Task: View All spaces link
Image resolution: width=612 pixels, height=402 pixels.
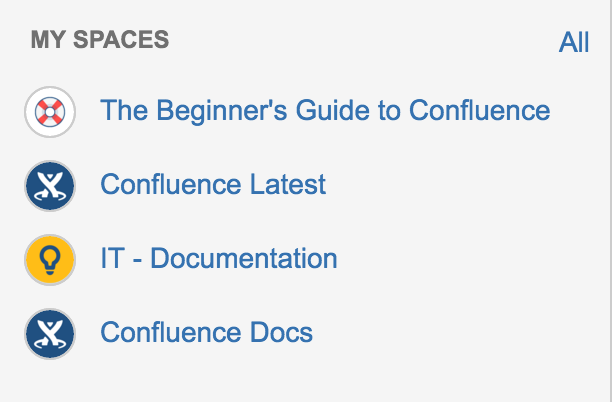Action: pos(574,43)
